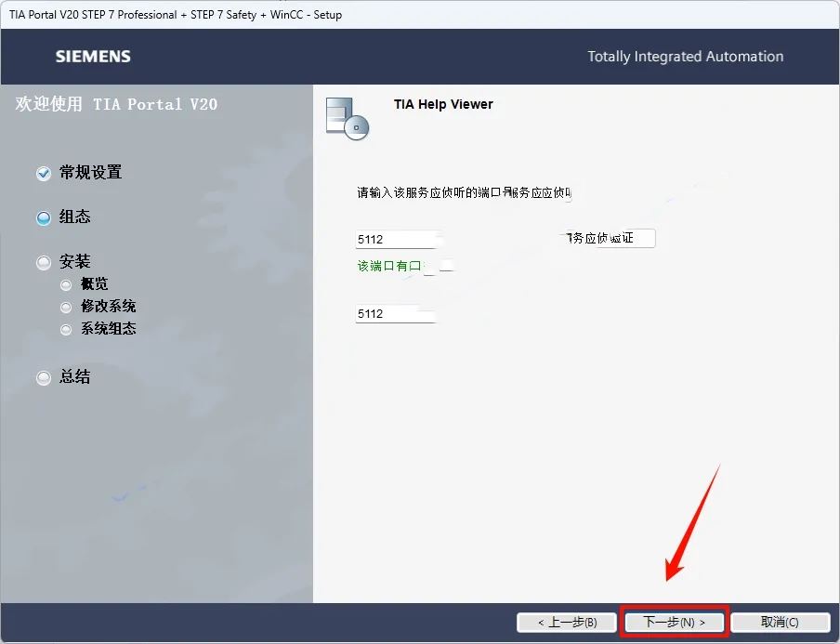Viewport: 840px width, 644px height.
Task: Proceed with the 下一步(N) button
Action: click(x=675, y=622)
